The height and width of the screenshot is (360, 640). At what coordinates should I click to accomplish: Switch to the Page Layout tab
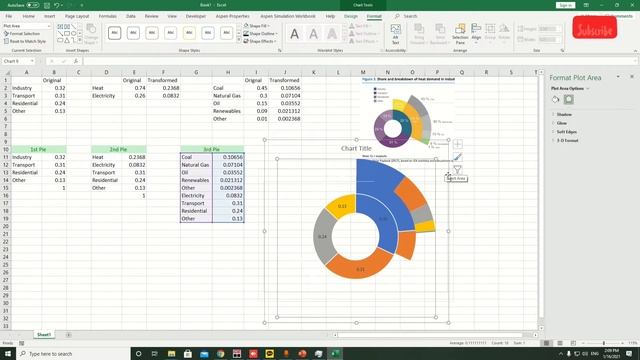tap(77, 16)
